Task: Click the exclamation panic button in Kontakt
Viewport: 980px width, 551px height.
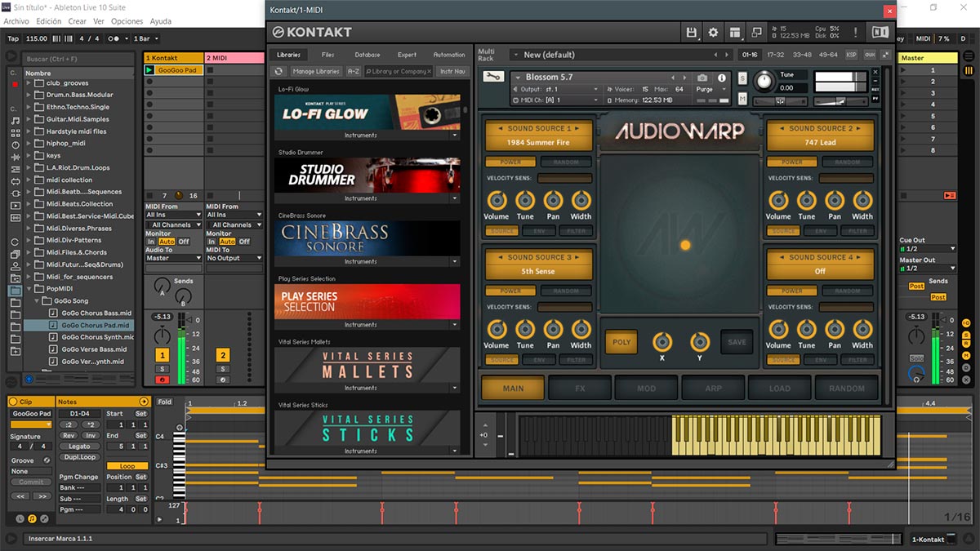Action: [x=856, y=33]
